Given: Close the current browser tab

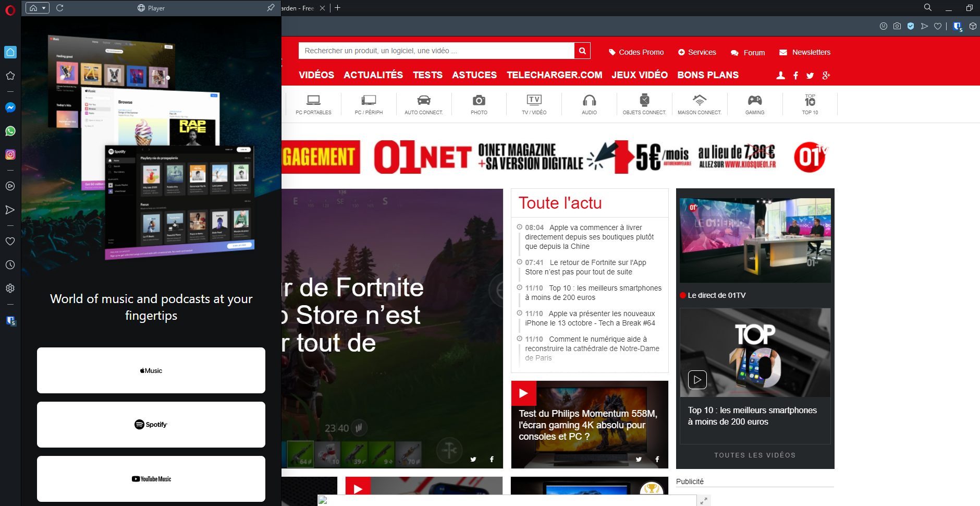Looking at the screenshot, I should (322, 8).
